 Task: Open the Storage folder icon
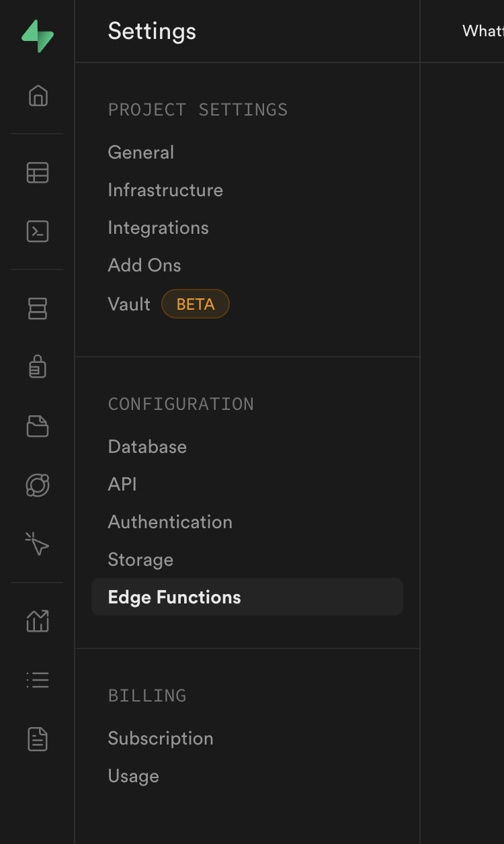coord(38,426)
